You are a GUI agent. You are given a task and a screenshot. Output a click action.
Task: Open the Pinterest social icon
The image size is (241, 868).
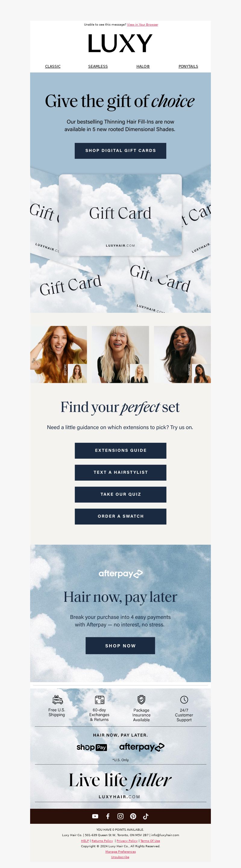[x=133, y=816]
